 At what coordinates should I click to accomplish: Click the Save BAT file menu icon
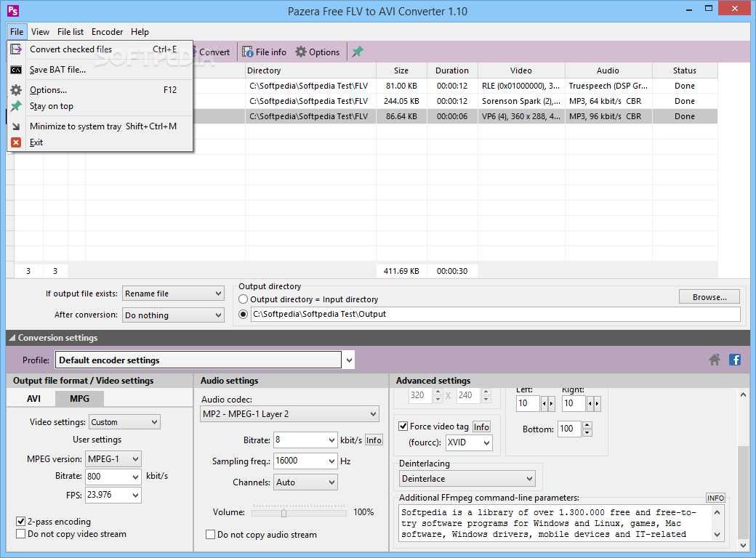(x=16, y=70)
